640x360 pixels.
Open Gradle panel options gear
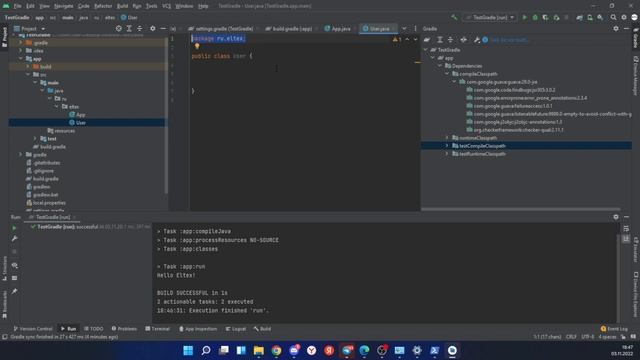tap(616, 29)
